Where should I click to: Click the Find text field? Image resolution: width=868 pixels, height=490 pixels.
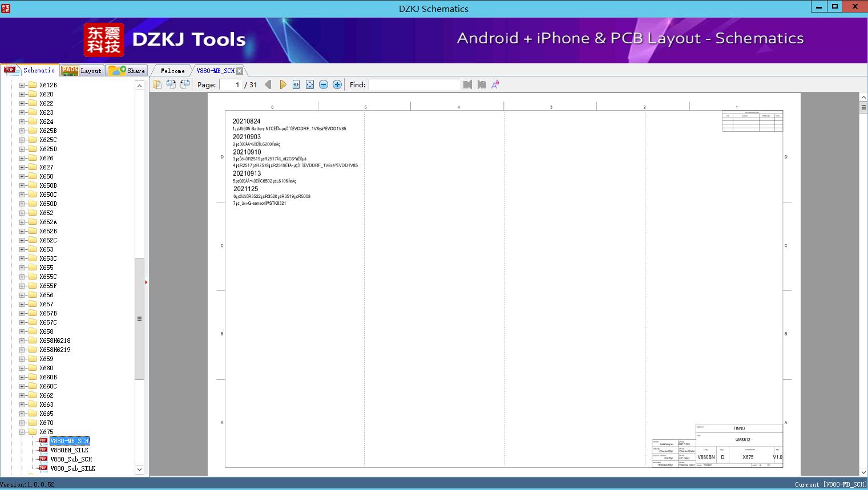pos(414,84)
